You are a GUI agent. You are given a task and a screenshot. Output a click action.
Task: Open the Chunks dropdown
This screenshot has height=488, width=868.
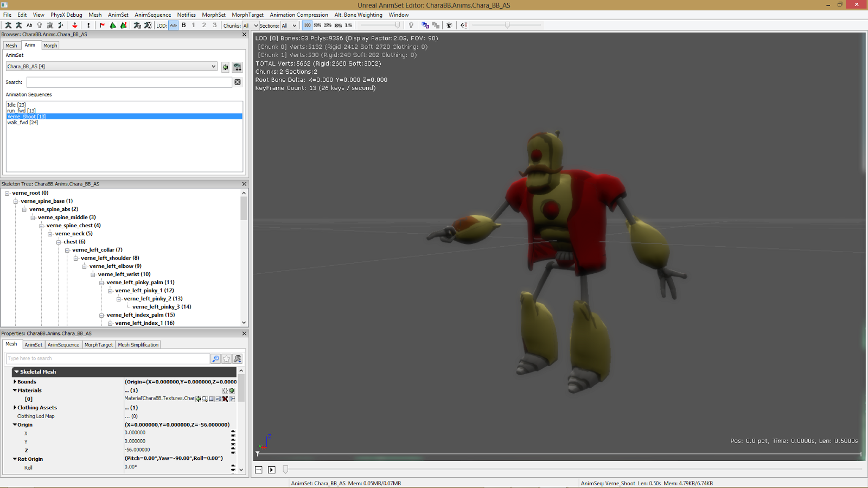click(250, 25)
